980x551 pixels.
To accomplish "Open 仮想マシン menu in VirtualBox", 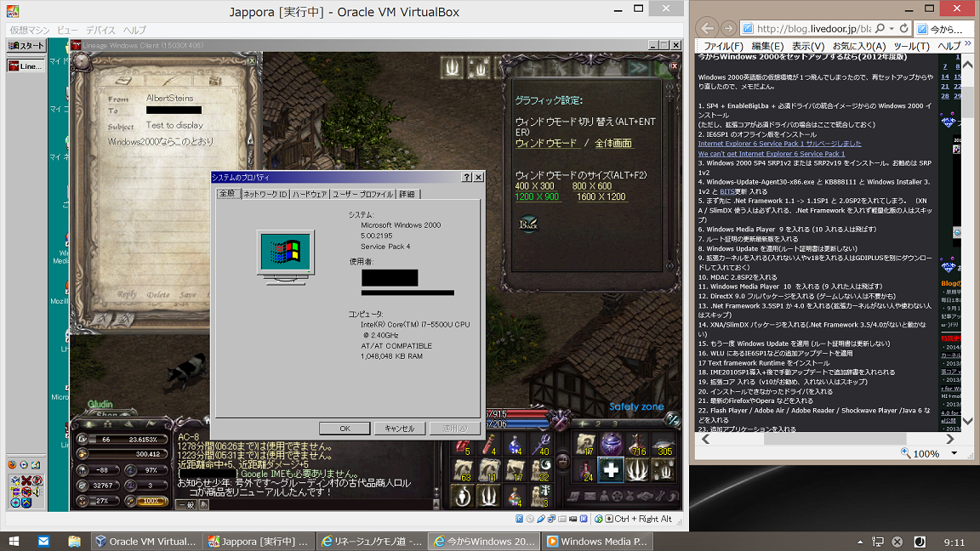I will [30, 30].
